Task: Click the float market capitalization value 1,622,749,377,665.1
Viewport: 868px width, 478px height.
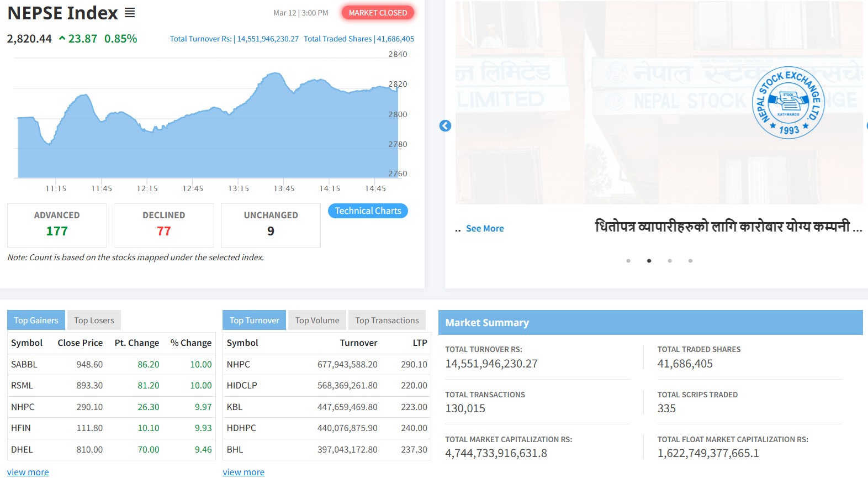Action: click(x=708, y=454)
